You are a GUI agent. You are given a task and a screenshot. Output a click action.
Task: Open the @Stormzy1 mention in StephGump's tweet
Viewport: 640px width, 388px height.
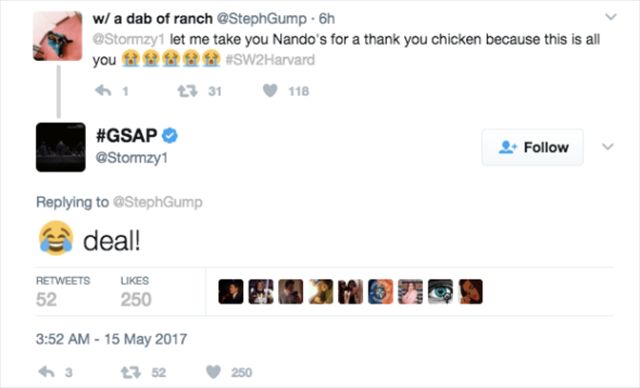click(129, 40)
